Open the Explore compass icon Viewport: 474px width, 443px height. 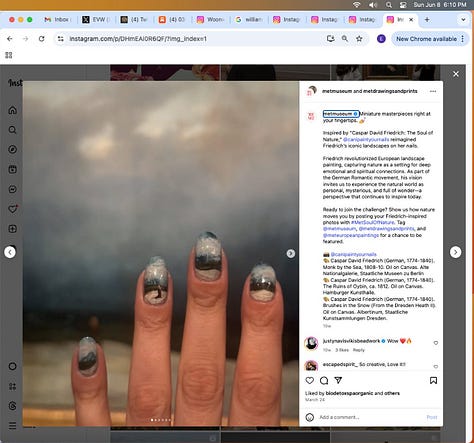(12, 149)
